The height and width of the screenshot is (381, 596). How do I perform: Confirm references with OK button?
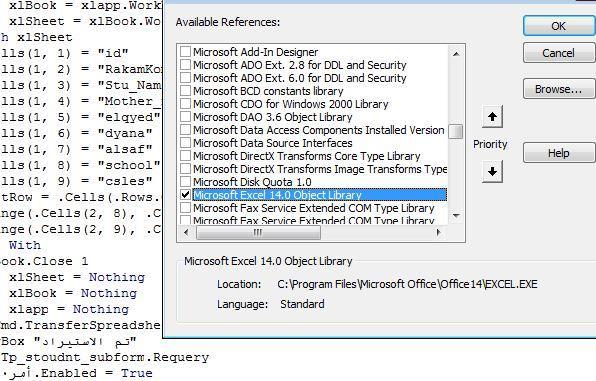click(558, 26)
